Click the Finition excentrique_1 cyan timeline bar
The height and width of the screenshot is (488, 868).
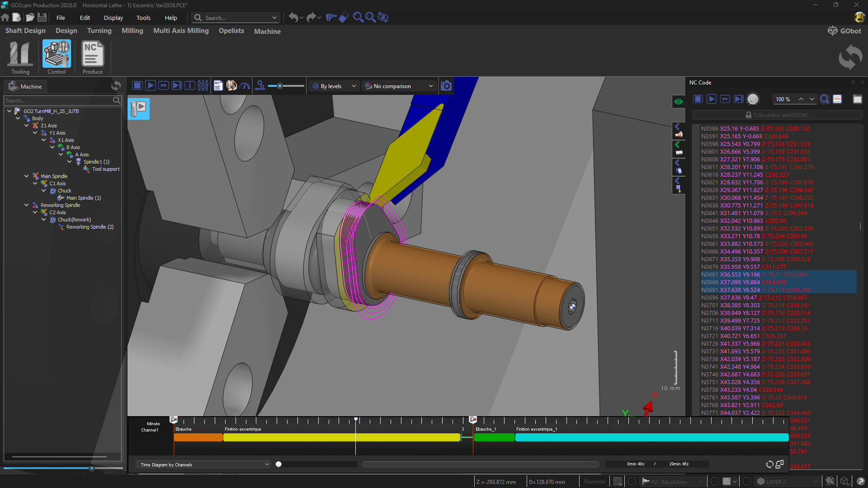(x=651, y=437)
